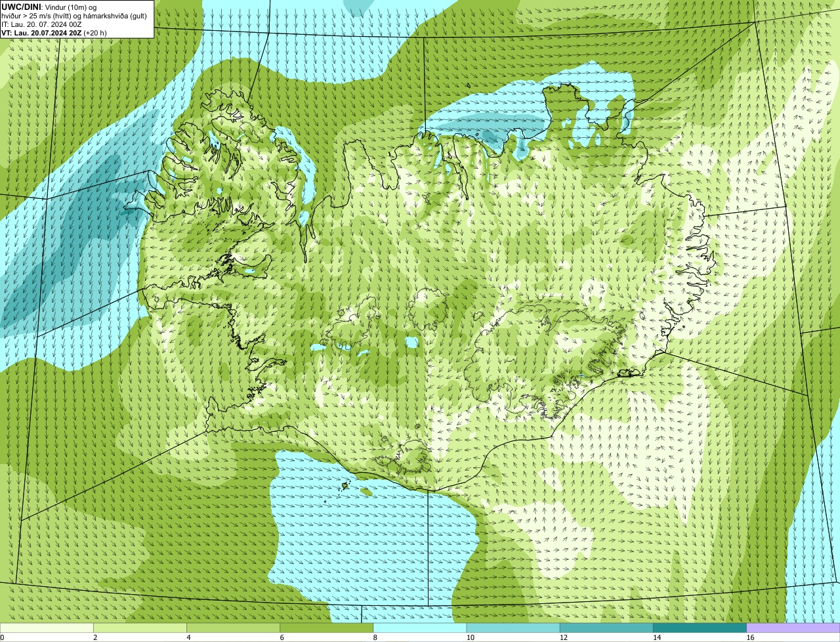
Task: Click the scale label '2'
Action: (95, 637)
